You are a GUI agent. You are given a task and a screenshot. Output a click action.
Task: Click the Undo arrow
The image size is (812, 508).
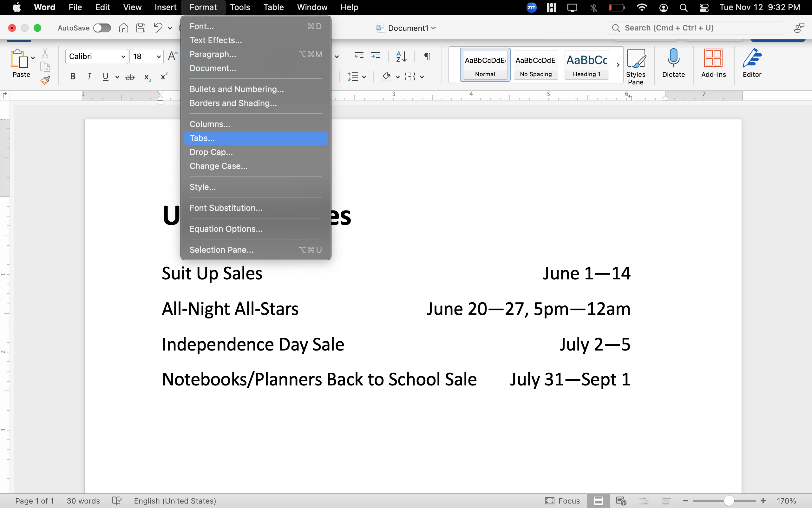pyautogui.click(x=158, y=28)
